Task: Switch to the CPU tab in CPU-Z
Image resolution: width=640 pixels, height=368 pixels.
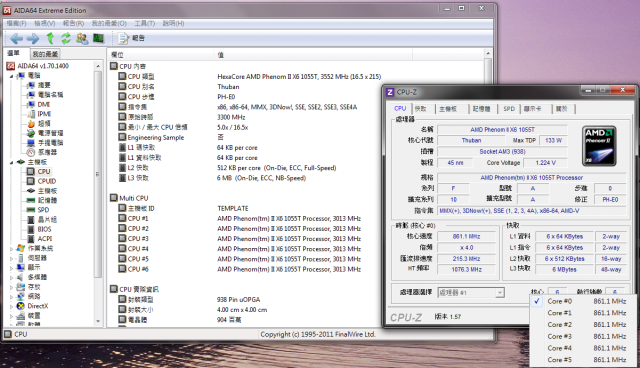Action: [400, 108]
